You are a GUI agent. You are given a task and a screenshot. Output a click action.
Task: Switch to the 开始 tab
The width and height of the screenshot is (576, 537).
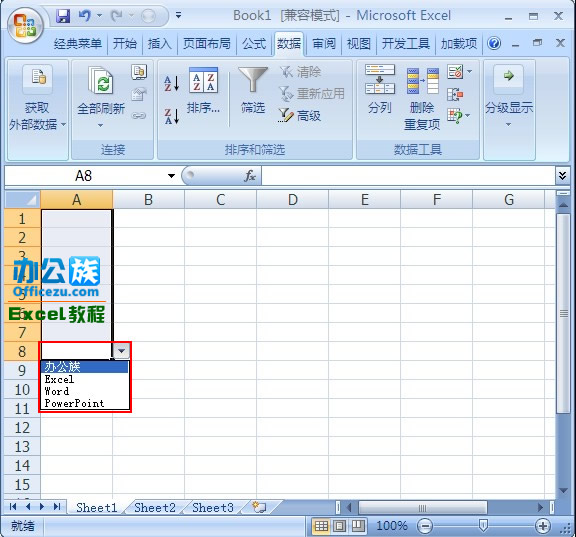pyautogui.click(x=125, y=44)
